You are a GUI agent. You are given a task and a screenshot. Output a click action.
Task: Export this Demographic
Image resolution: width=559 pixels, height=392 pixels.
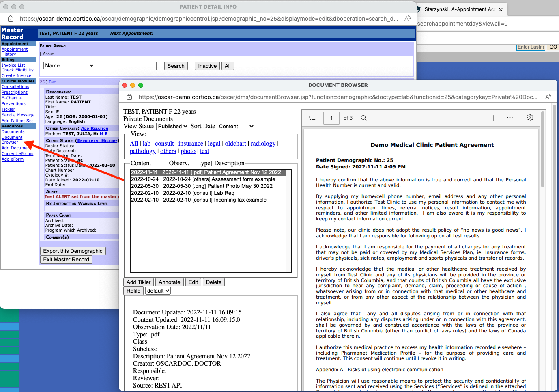73,251
